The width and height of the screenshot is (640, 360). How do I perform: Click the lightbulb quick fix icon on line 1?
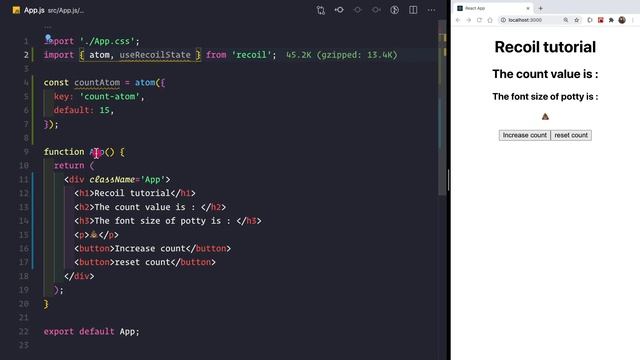click(x=48, y=38)
